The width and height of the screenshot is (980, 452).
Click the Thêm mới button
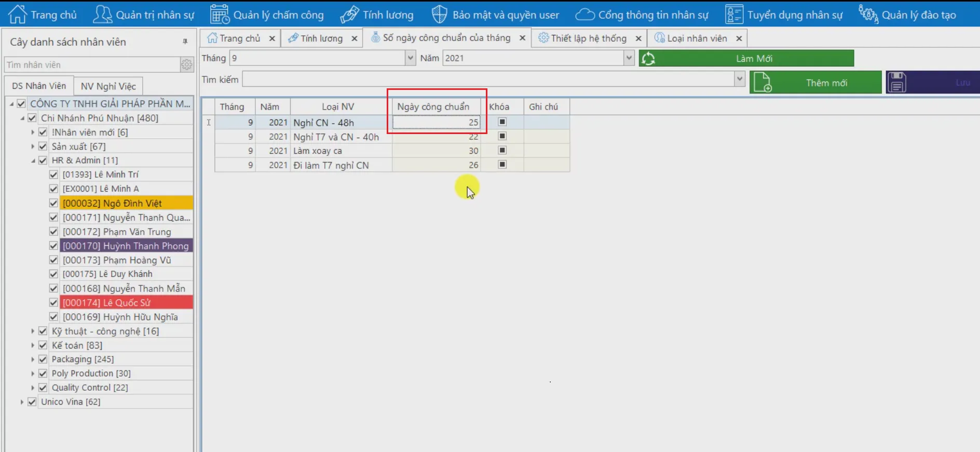(815, 82)
